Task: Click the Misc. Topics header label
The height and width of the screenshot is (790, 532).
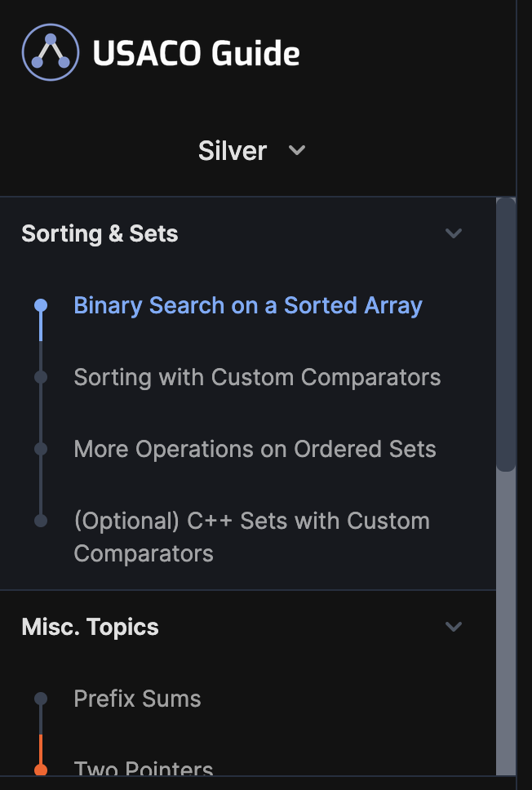Action: [x=90, y=627]
